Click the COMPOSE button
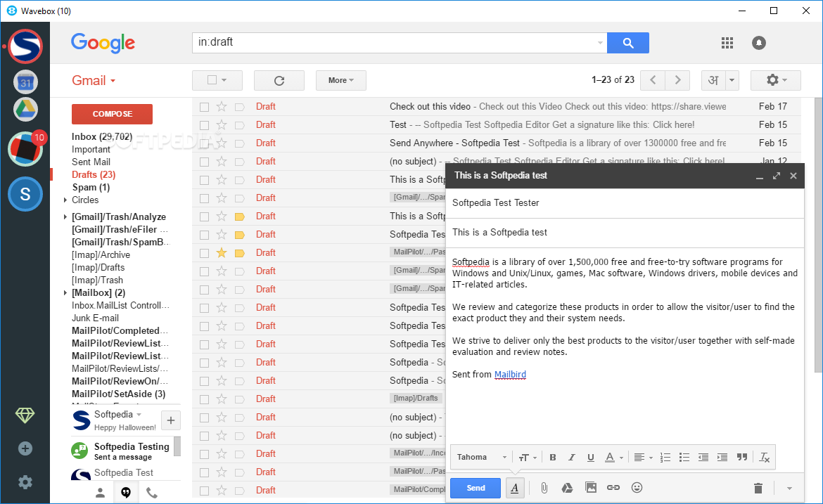 tap(113, 114)
